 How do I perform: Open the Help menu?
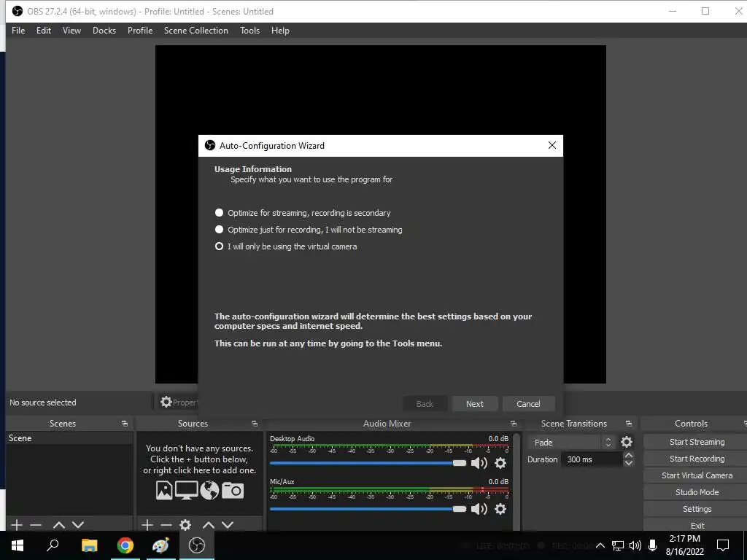click(x=280, y=31)
